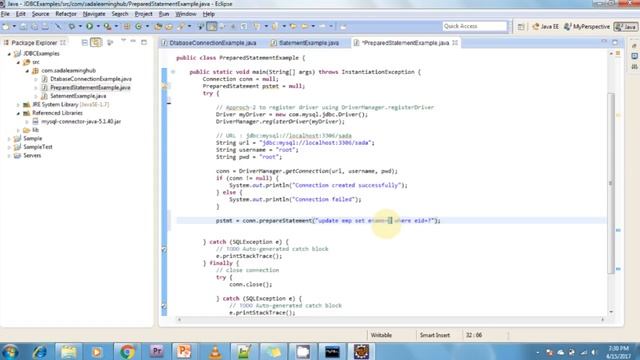Open the File menu
The height and width of the screenshot is (360, 640).
click(x=5, y=14)
